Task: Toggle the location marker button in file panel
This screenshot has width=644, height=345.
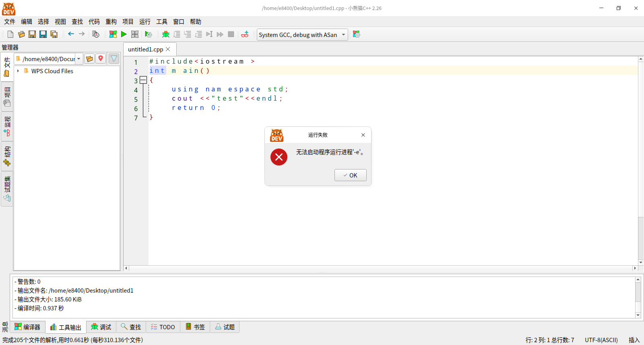Action: point(101,59)
